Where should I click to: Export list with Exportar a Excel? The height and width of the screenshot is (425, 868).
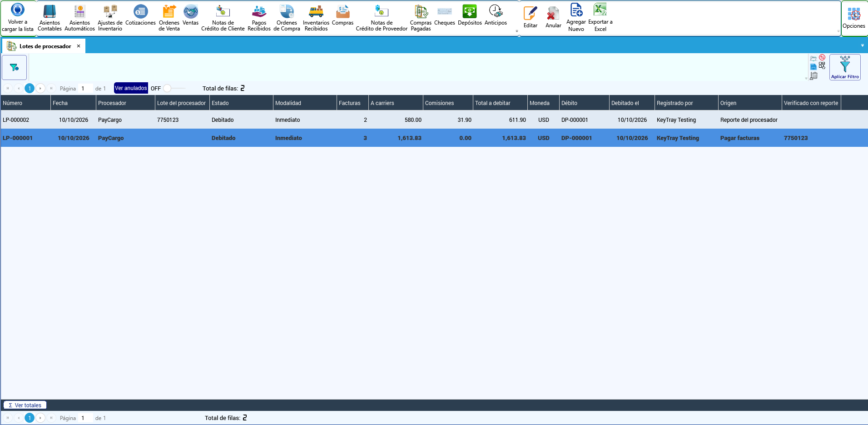(x=600, y=18)
